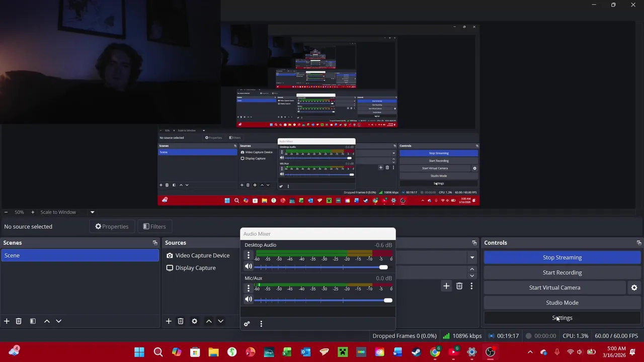Add a new scene with plus icon
Viewport: 644px width, 362px height.
(7, 321)
